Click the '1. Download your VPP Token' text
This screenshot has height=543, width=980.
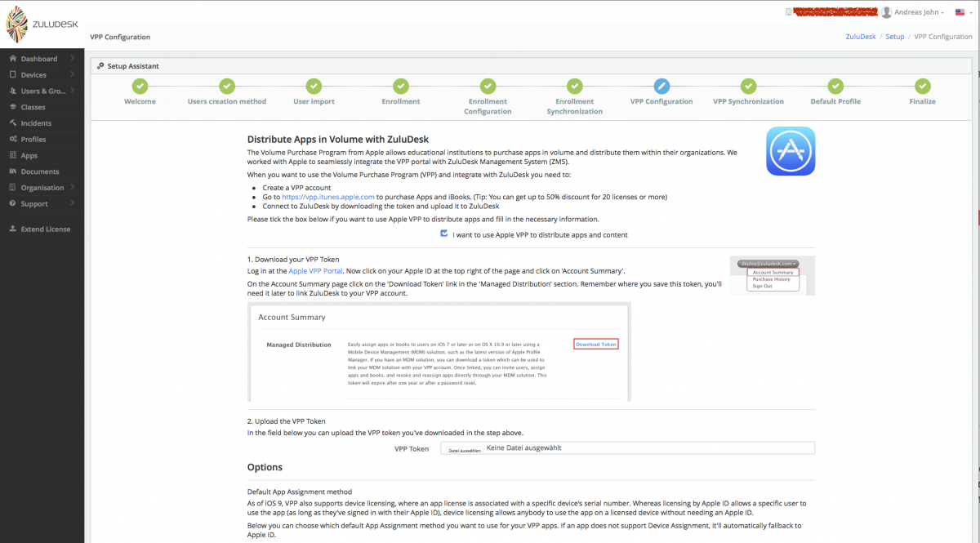(293, 259)
